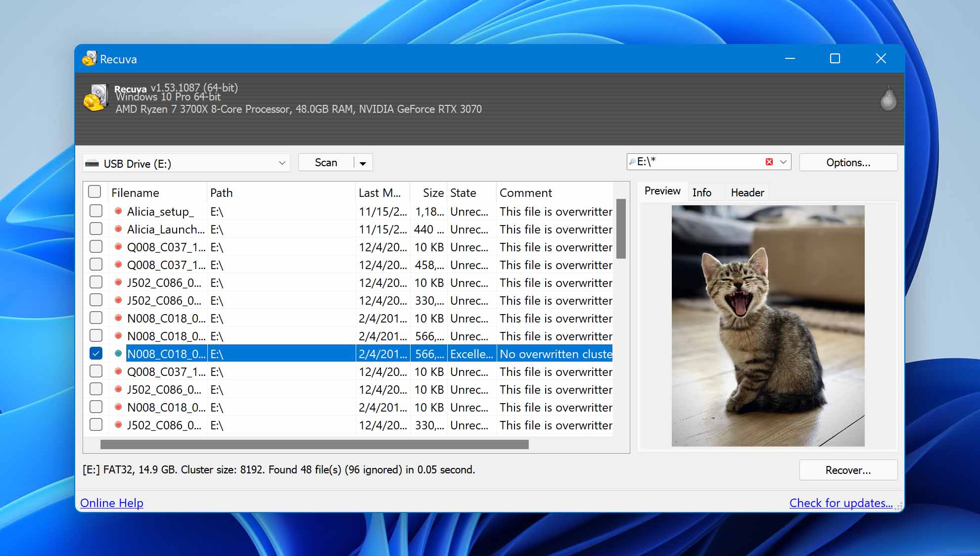Click the Piriform pear icon
Viewport: 980px width, 556px height.
(888, 98)
